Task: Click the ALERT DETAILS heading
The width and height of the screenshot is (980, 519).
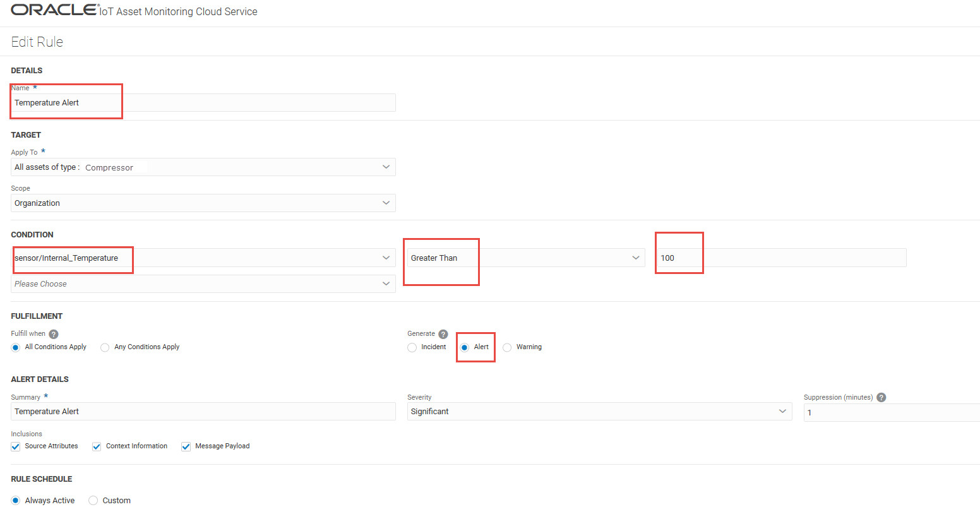Action: pos(40,379)
